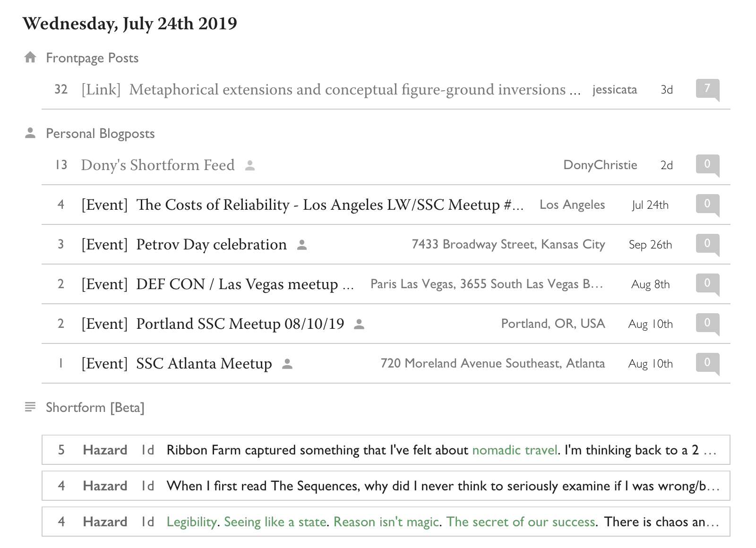Viewport: 756px width, 548px height.
Task: Click the Shortform section lines icon
Action: tap(30, 407)
